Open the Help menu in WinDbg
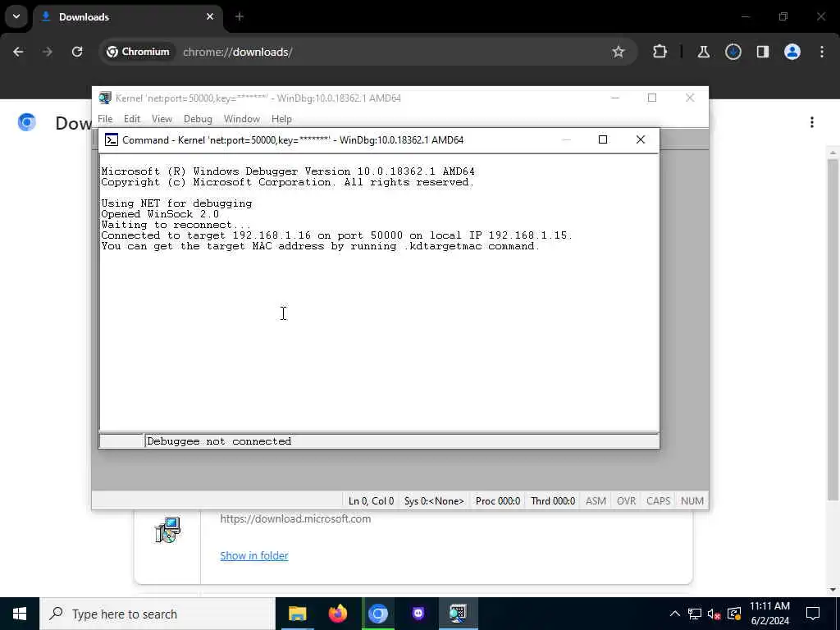840x630 pixels. tap(281, 119)
